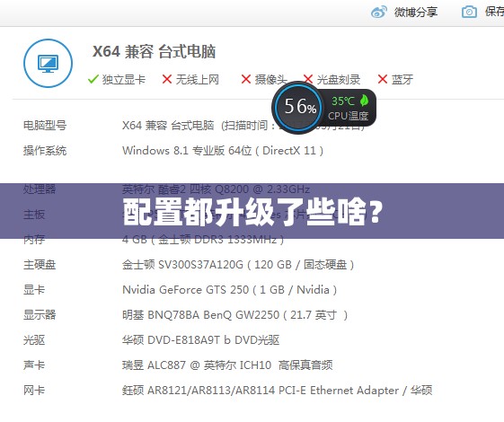Click the 处理器 row label

point(40,189)
